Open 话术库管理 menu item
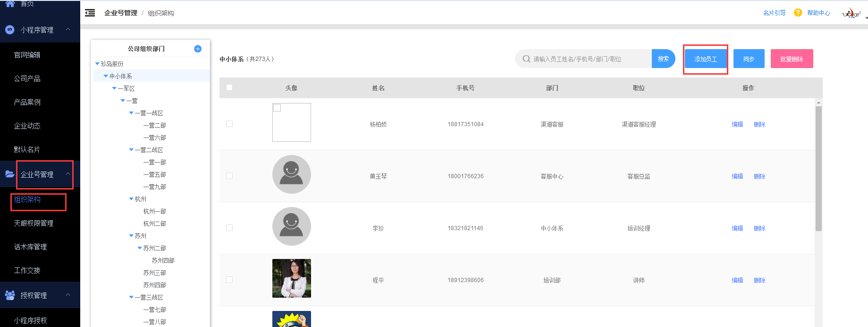This screenshot has width=868, height=327. click(x=30, y=247)
